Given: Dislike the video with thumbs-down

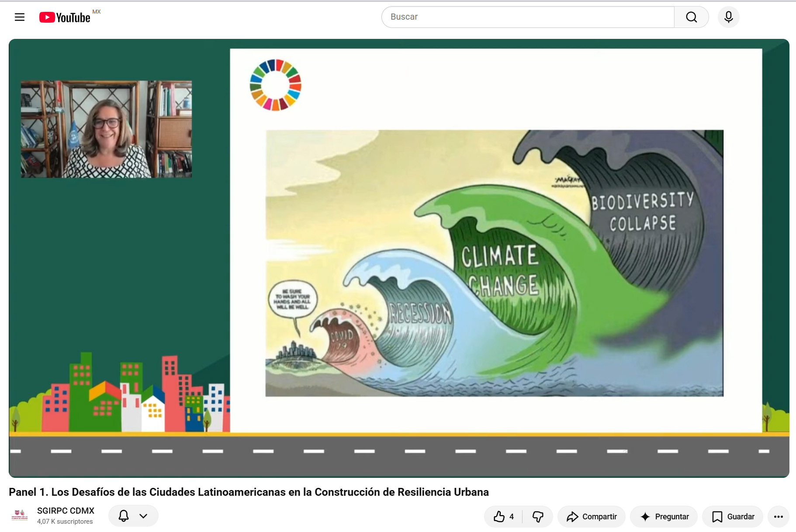Looking at the screenshot, I should tap(538, 517).
